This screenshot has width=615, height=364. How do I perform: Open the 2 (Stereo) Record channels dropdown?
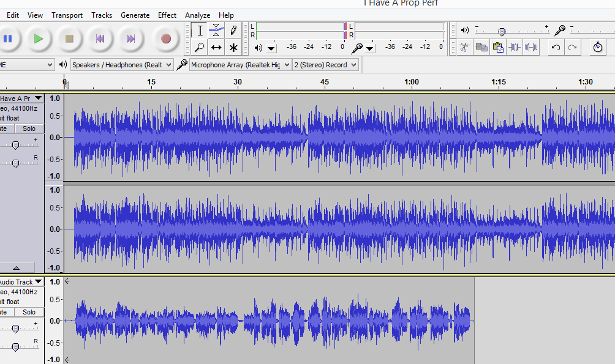[x=353, y=64]
